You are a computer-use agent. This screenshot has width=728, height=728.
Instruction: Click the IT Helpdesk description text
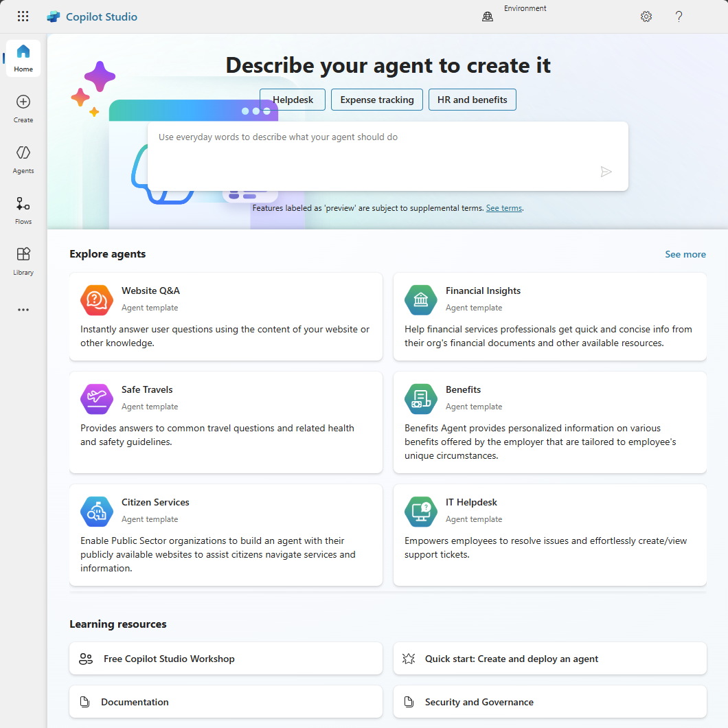point(545,548)
